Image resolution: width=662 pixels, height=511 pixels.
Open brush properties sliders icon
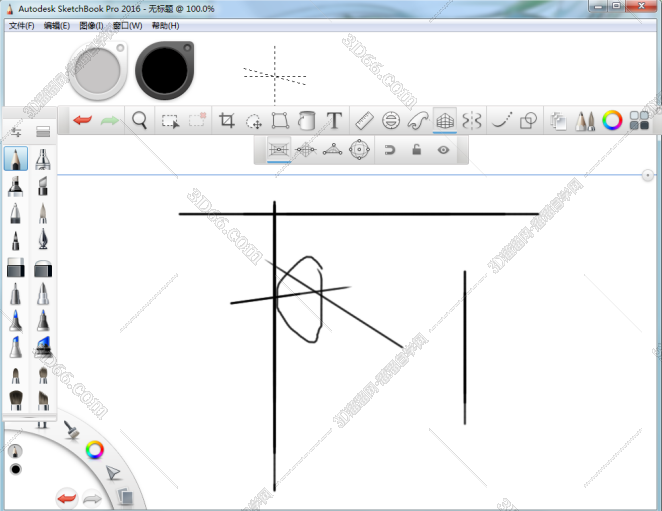16,132
